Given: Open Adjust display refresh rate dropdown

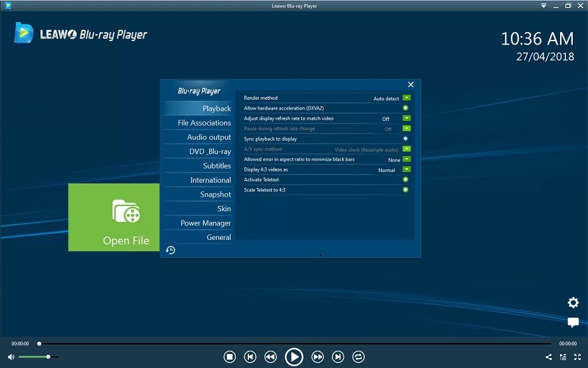Looking at the screenshot, I should click(x=407, y=118).
